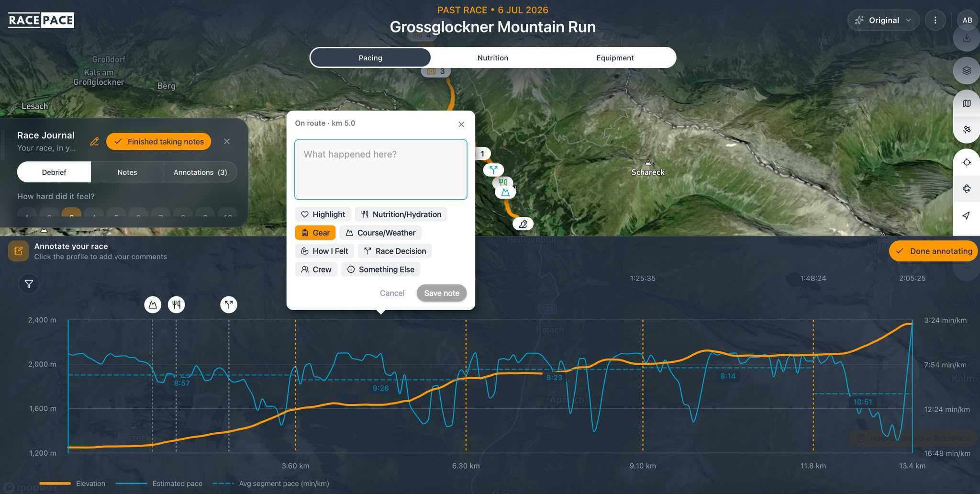Screen dimensions: 980x494
Task: Open the annotation filter funnel icon
Action: click(x=29, y=284)
